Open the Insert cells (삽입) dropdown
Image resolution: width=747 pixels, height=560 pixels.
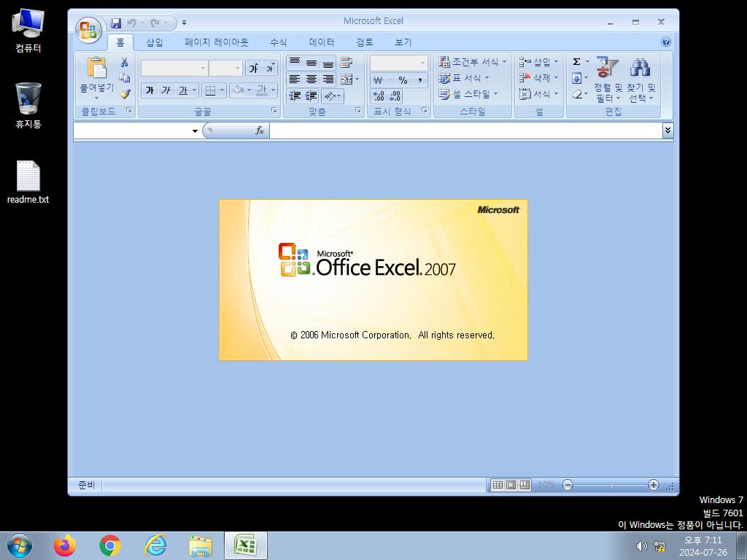(538, 62)
